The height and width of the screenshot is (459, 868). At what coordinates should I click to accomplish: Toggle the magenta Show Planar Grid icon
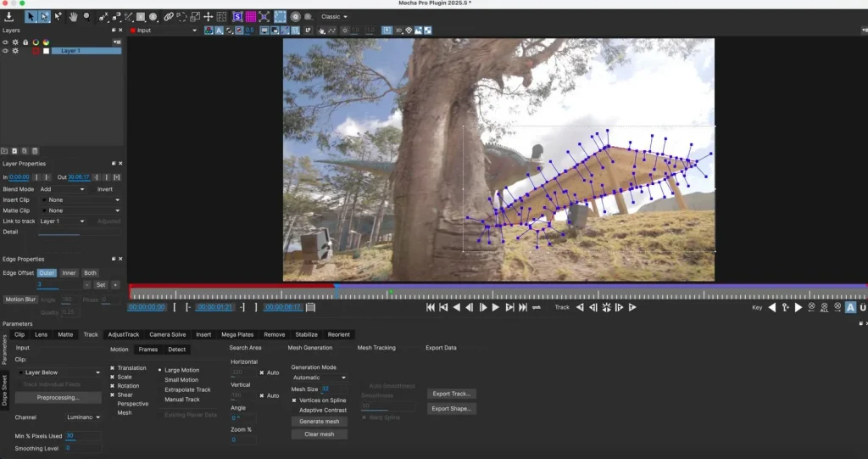(x=251, y=17)
